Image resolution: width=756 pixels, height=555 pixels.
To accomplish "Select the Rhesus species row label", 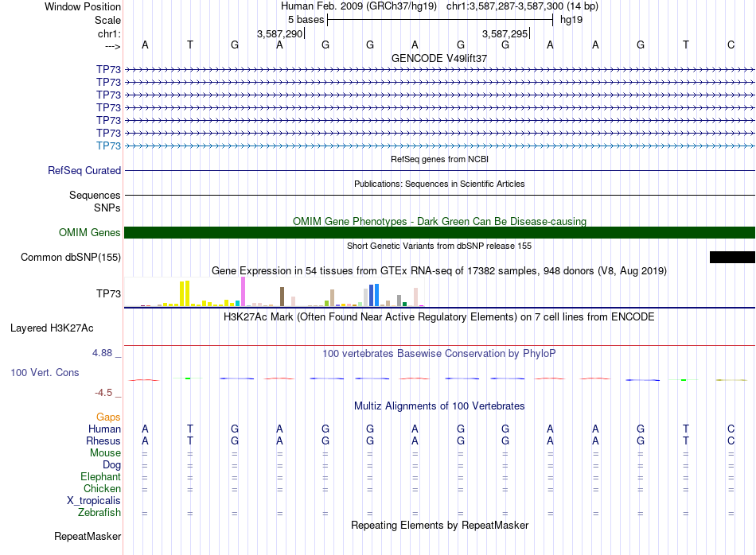I will click(103, 441).
